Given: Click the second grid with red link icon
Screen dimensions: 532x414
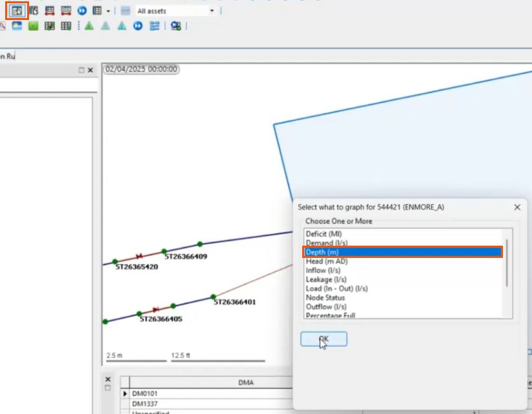Looking at the screenshot, I should tap(66, 11).
